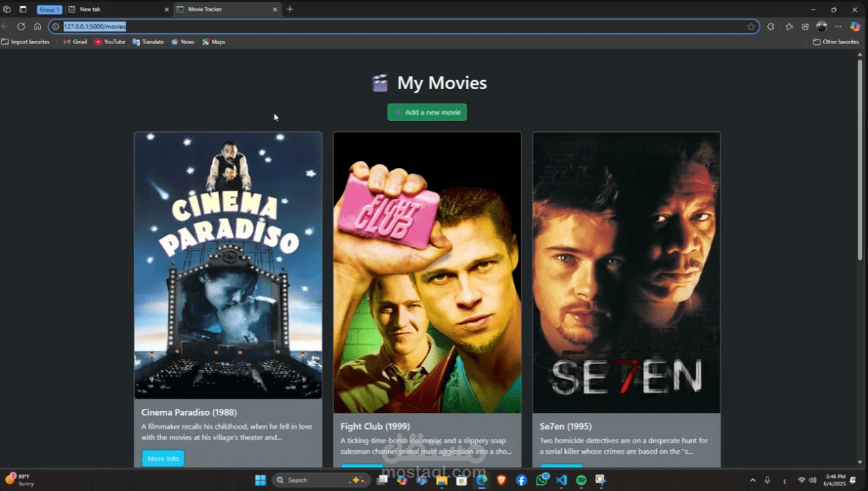Open the Translate bookmark
The width and height of the screenshot is (868, 491).
coord(148,42)
